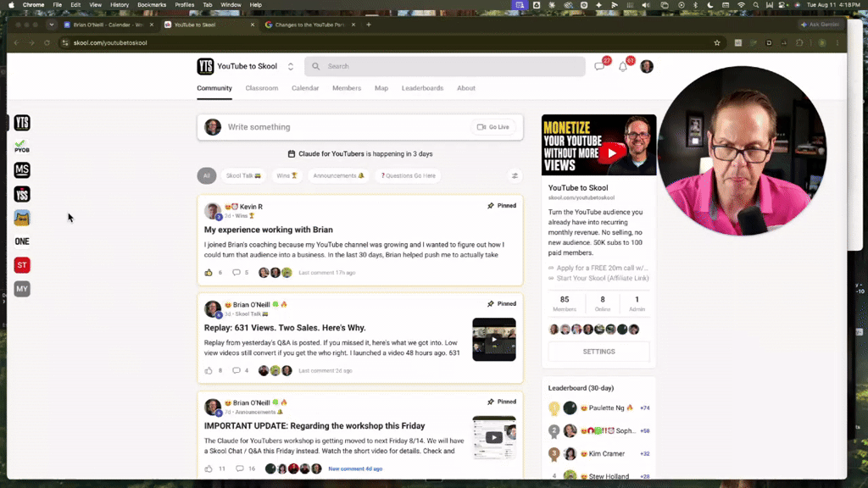Click the Chrome address bar
The height and width of the screenshot is (488, 868).
click(x=387, y=42)
